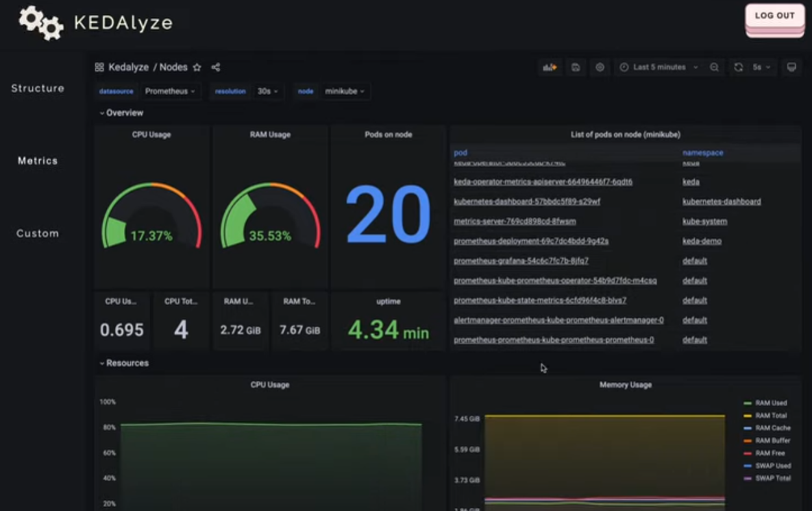The height and width of the screenshot is (511, 812).
Task: Open prometheus-prometheus-kube-prometheus-prometheus-0 pod link
Action: (x=554, y=340)
